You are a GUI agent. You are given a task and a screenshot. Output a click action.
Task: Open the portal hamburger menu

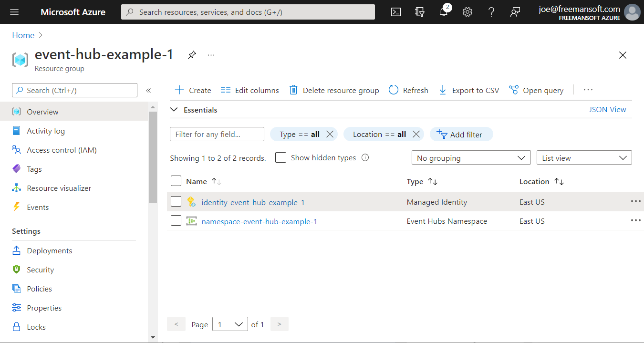tap(14, 12)
